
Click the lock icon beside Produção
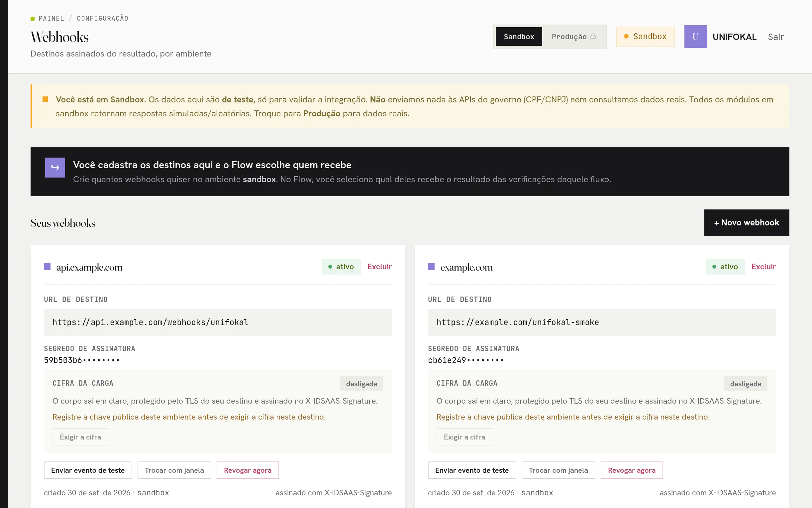coord(593,36)
